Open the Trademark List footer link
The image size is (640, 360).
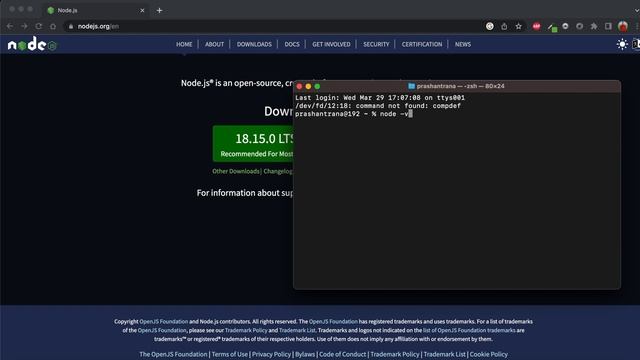[444, 354]
